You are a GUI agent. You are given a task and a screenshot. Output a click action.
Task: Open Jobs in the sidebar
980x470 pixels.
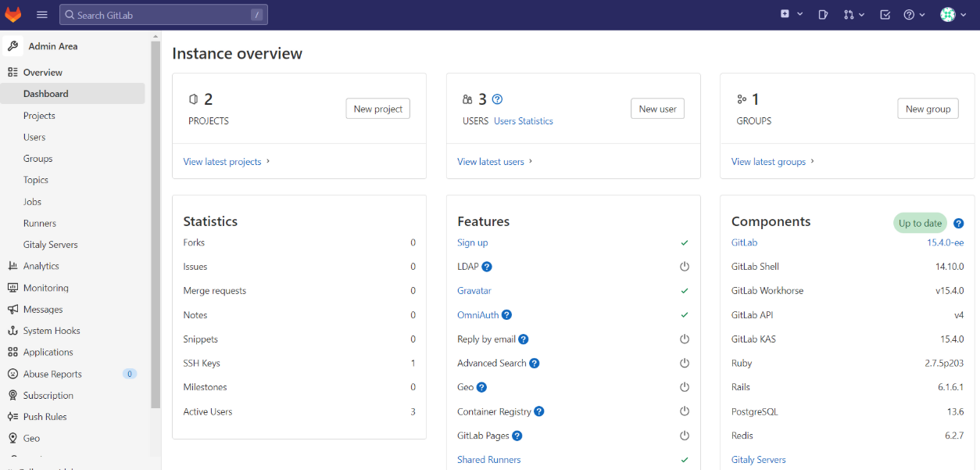point(32,202)
